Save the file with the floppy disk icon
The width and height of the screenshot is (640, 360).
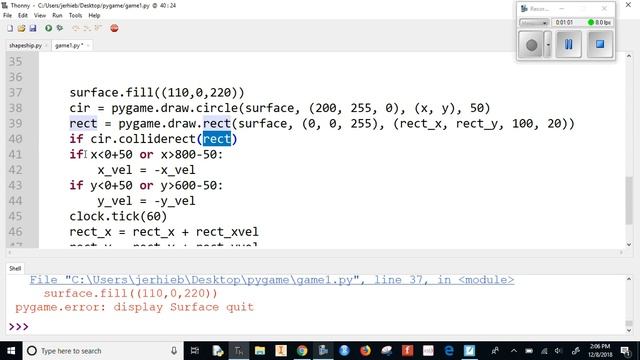pyautogui.click(x=33, y=28)
